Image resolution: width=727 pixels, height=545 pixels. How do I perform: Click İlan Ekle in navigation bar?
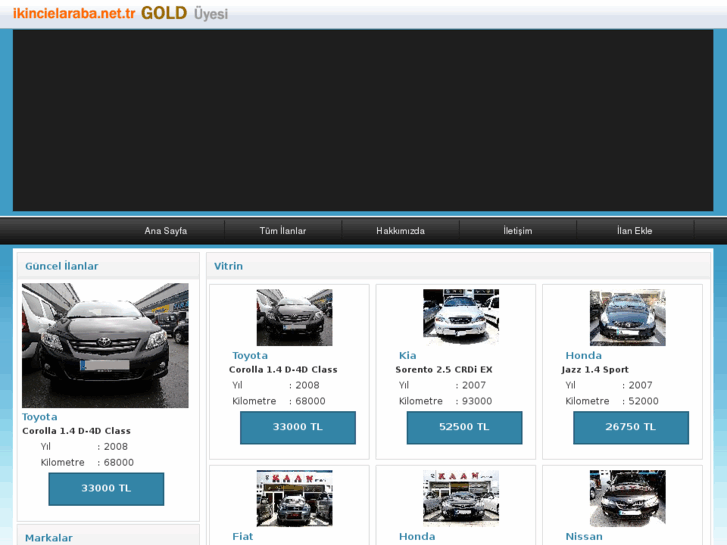[634, 231]
